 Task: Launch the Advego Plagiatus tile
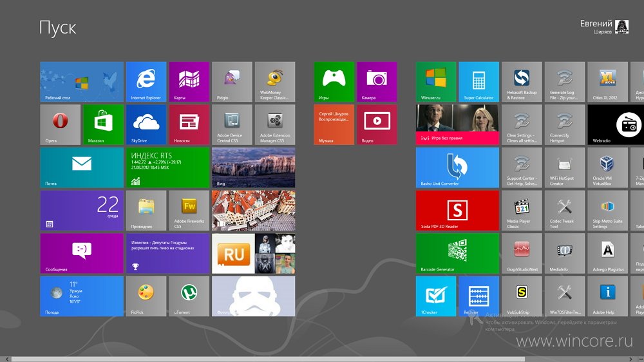(x=607, y=254)
